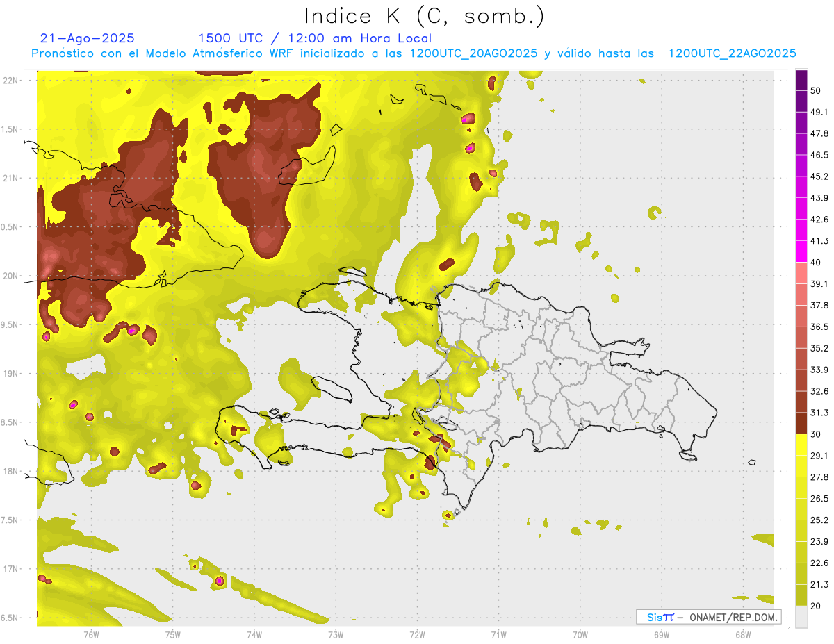Click the colorbar value '43.9'
Viewport: 834px width, 644px height.
tap(820, 198)
